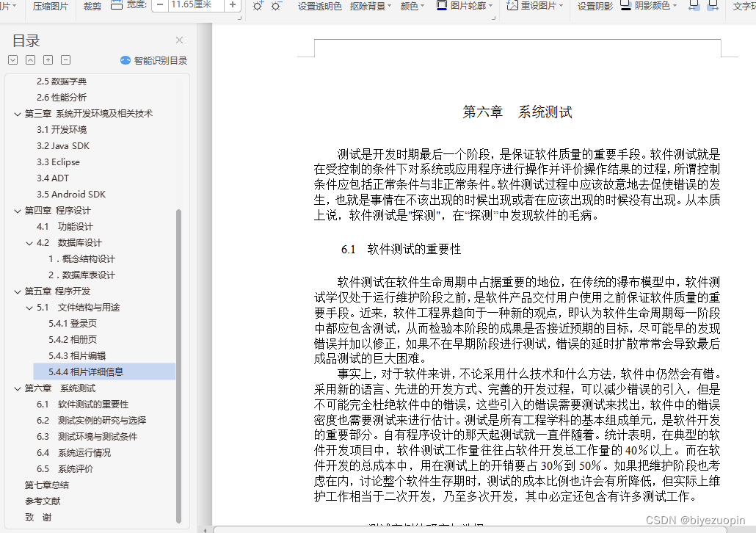This screenshot has width=756, height=533.
Task: Select highlighted 5.4.4 相片详细信息 entry
Action: tap(104, 372)
